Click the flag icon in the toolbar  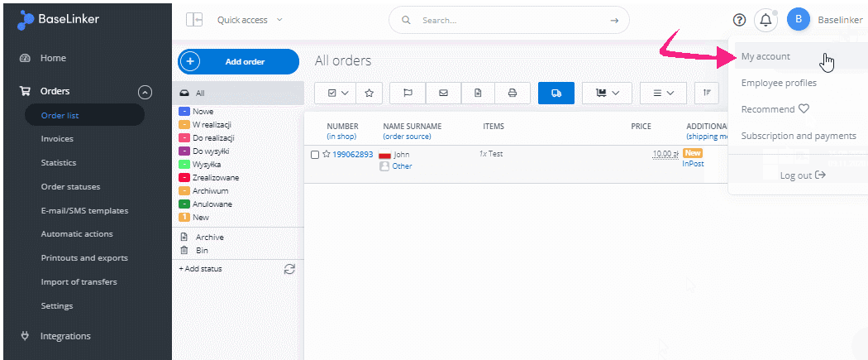pos(408,93)
